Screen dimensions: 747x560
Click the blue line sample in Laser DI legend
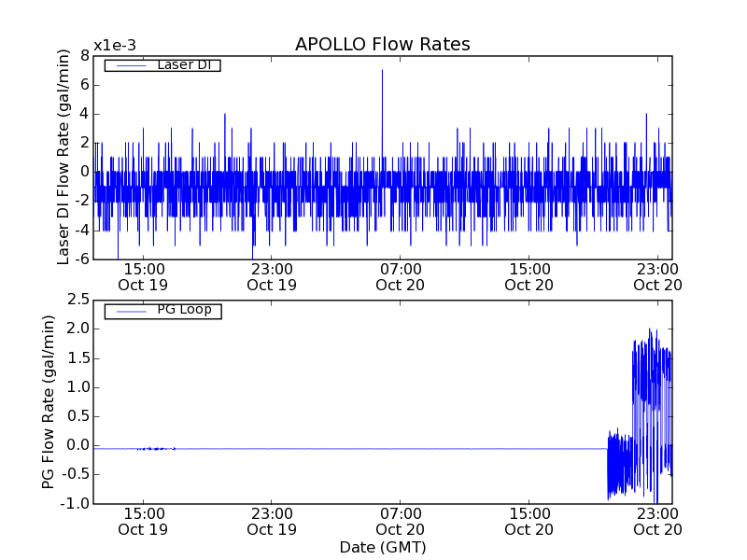[128, 65]
